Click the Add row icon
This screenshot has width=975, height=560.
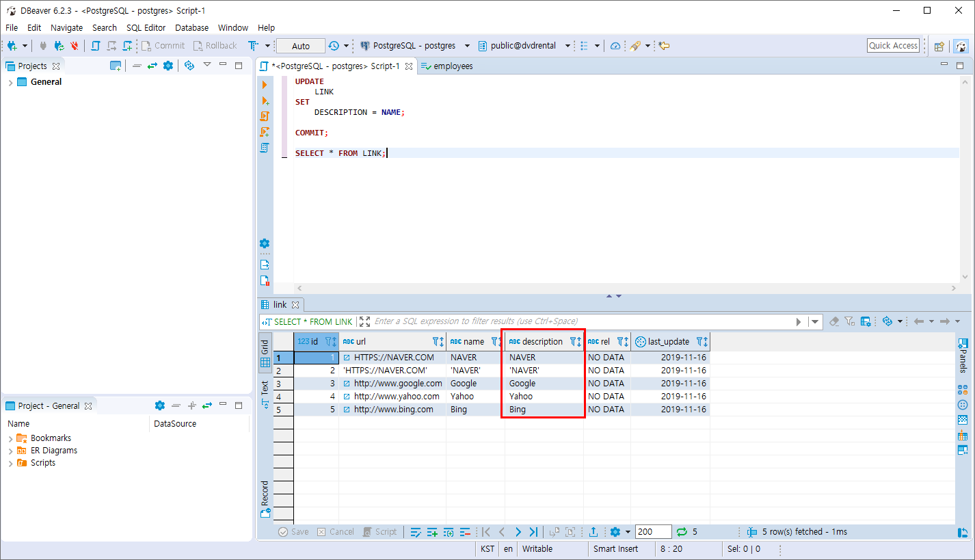pos(432,532)
